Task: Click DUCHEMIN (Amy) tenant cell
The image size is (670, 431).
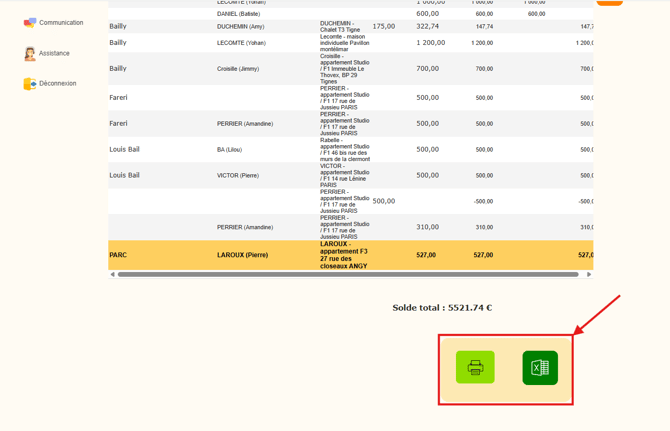Action: tap(241, 26)
